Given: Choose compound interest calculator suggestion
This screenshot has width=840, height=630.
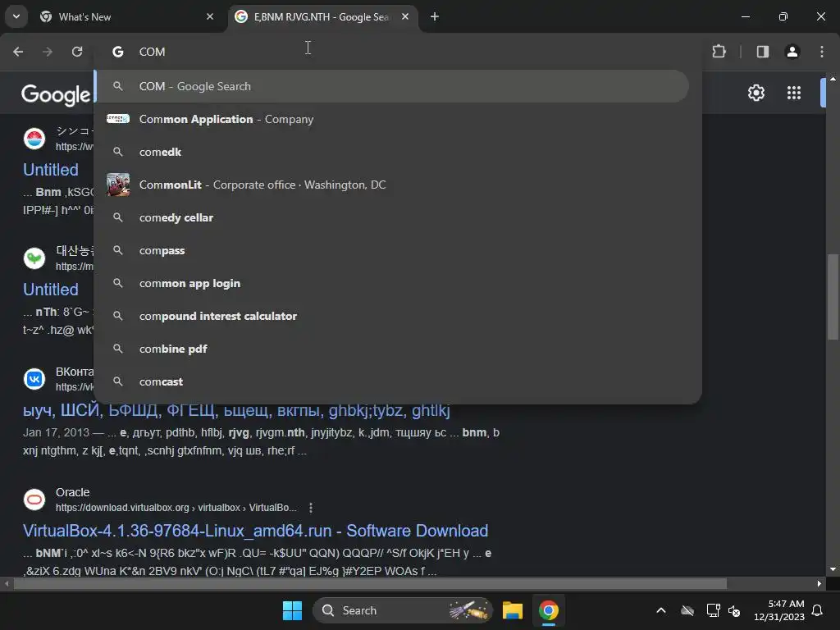Looking at the screenshot, I should click(x=398, y=316).
